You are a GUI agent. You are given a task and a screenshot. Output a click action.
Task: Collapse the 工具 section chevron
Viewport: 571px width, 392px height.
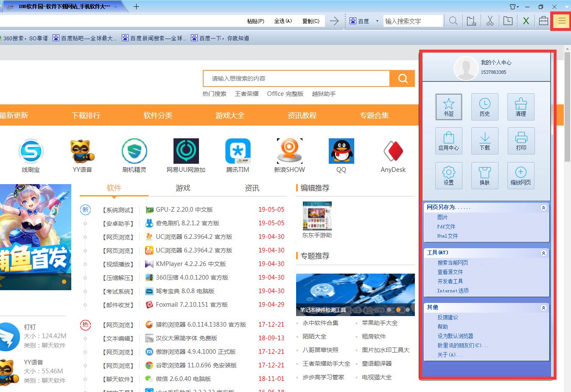point(543,253)
